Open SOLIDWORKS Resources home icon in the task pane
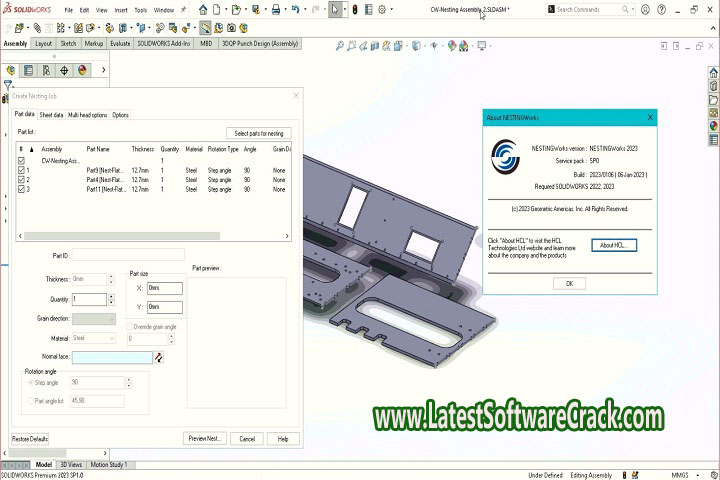 pyautogui.click(x=713, y=73)
